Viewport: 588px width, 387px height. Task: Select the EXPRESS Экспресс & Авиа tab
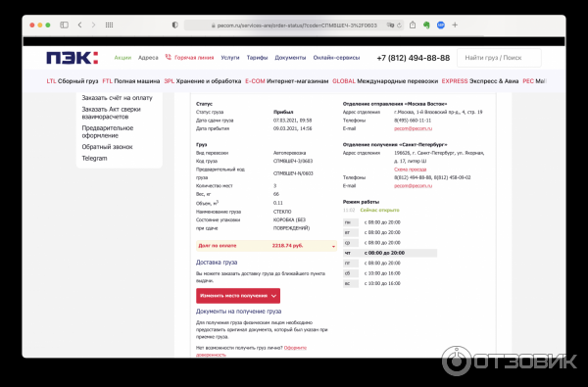480,81
